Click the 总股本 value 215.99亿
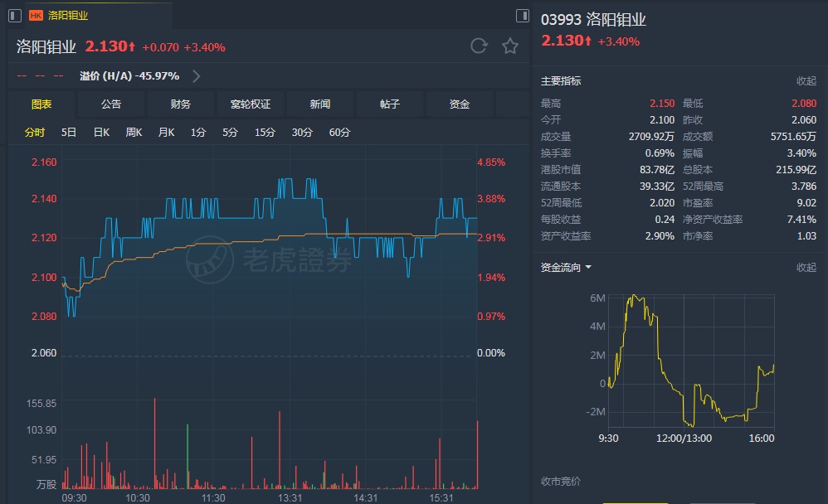 click(x=796, y=170)
